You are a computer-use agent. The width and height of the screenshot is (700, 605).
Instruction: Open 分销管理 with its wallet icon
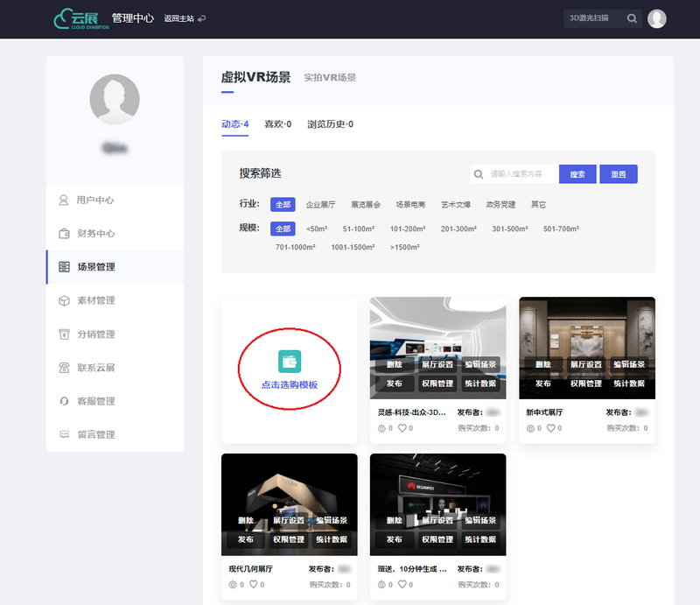(x=64, y=333)
